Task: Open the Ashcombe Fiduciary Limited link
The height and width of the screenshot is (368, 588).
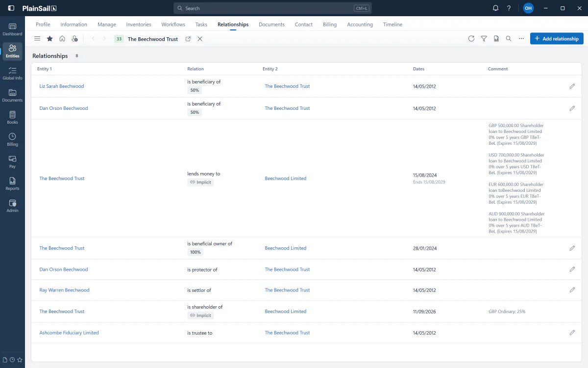Action: (69, 333)
